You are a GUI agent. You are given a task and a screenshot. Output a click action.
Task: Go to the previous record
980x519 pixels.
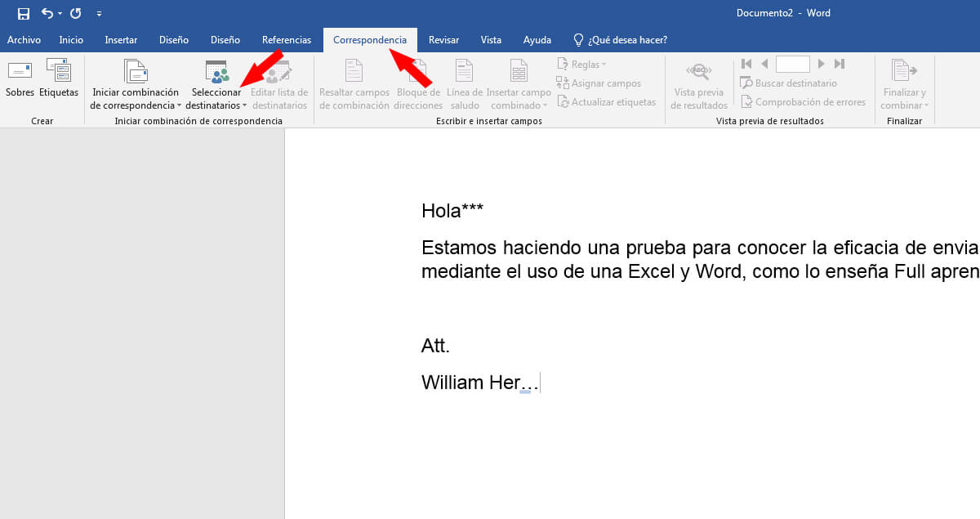pyautogui.click(x=764, y=64)
